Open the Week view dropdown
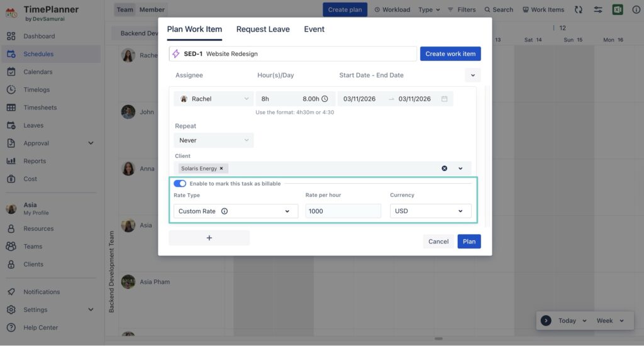This screenshot has width=644, height=346. point(610,321)
